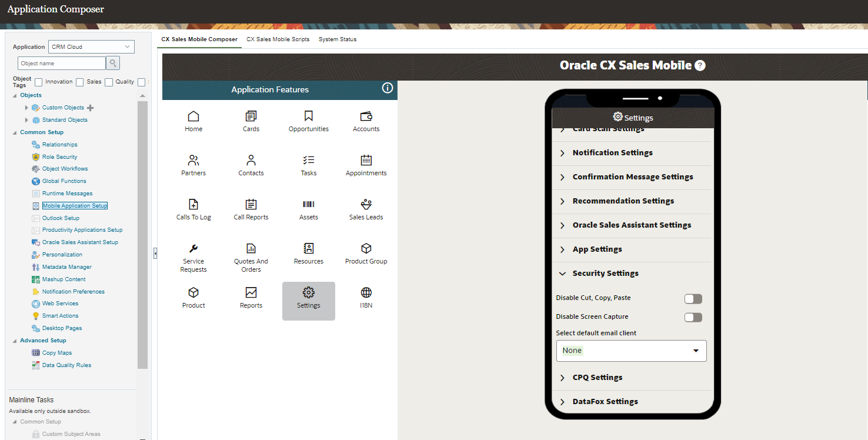
Task: Open the Application CRM Cloud dropdown
Action: point(91,46)
